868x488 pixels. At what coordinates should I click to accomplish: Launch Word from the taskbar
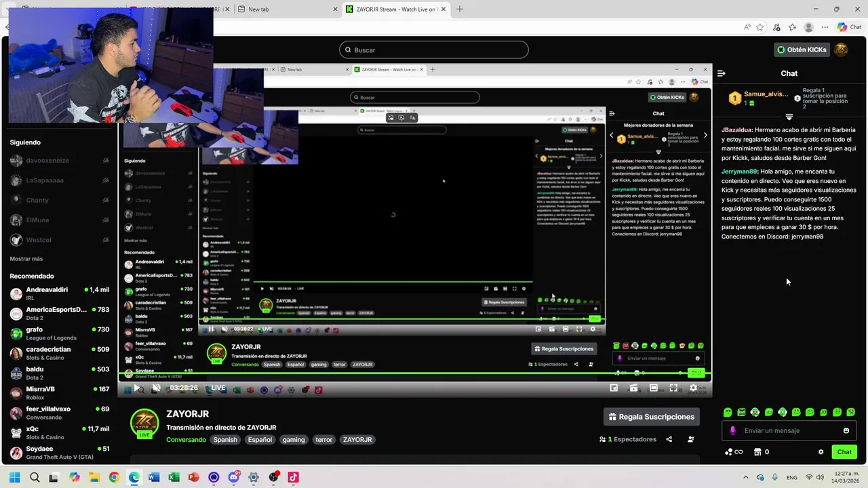point(153,477)
